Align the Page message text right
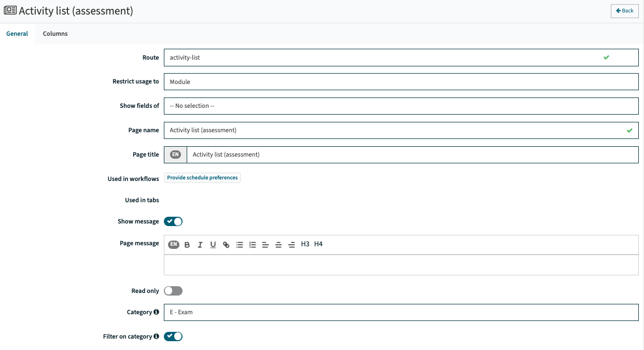The image size is (644, 350). (291, 245)
